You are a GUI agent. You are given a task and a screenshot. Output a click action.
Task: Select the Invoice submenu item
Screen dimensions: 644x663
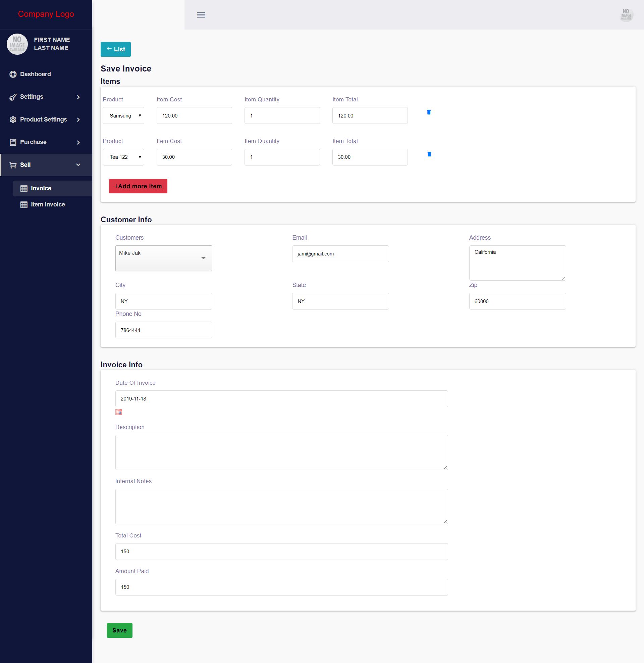pos(41,189)
